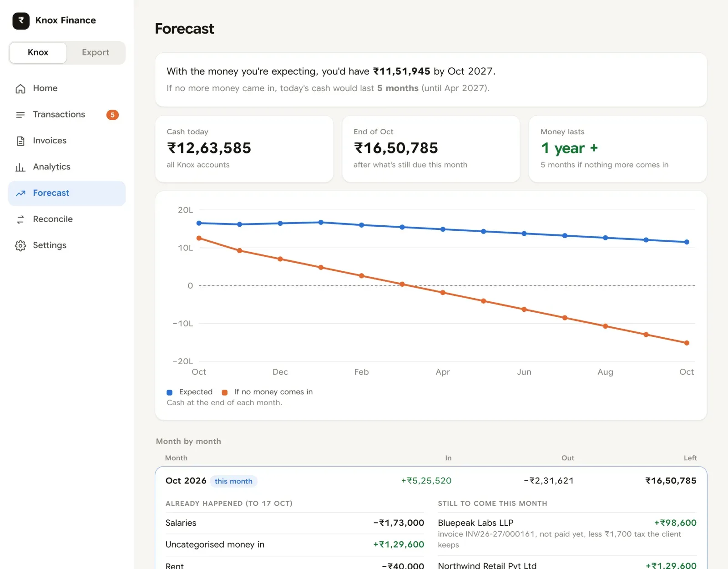The image size is (728, 569).
Task: Open the Transactions menu label
Action: (59, 114)
